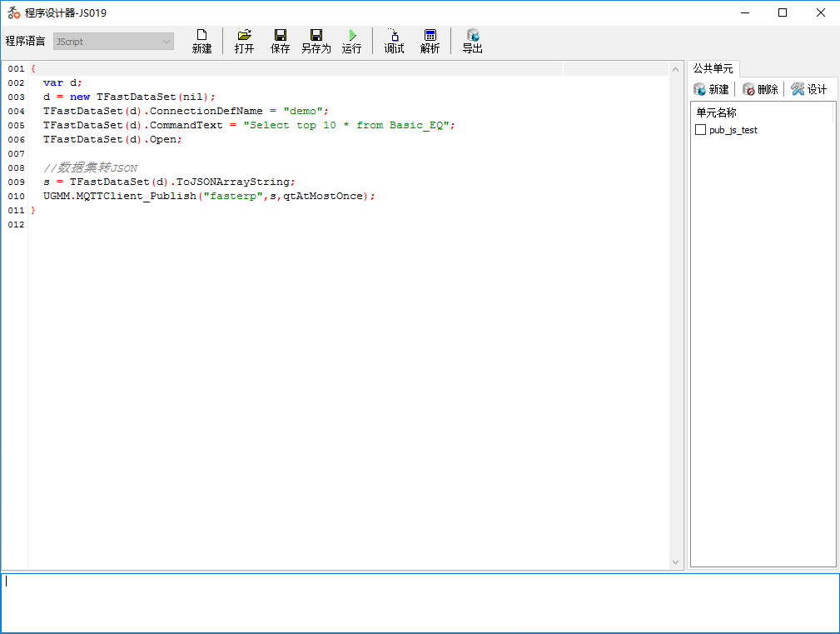Click the //数据集转JSON comment
This screenshot has height=634, width=840.
point(90,167)
